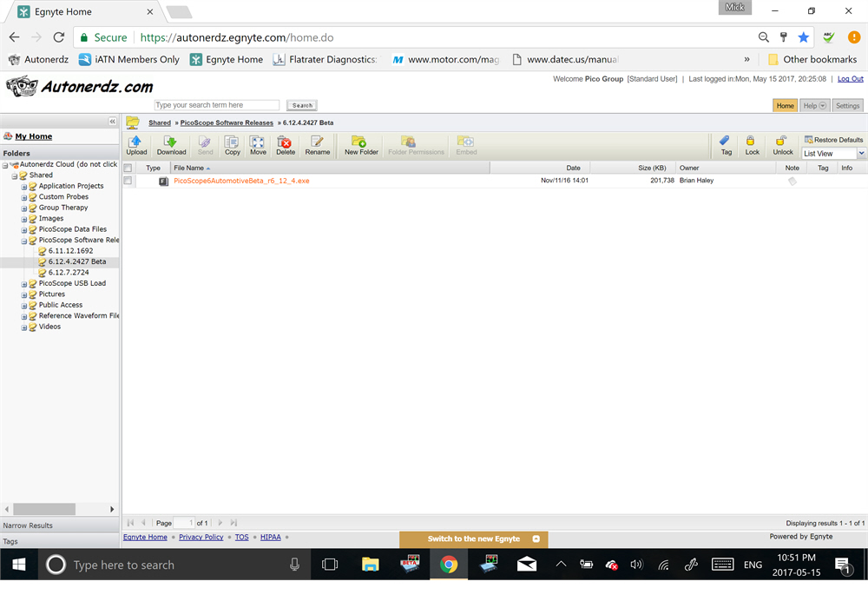Viewport: 868px width, 608px height.
Task: Download the selected file via toolbar
Action: pos(171,146)
